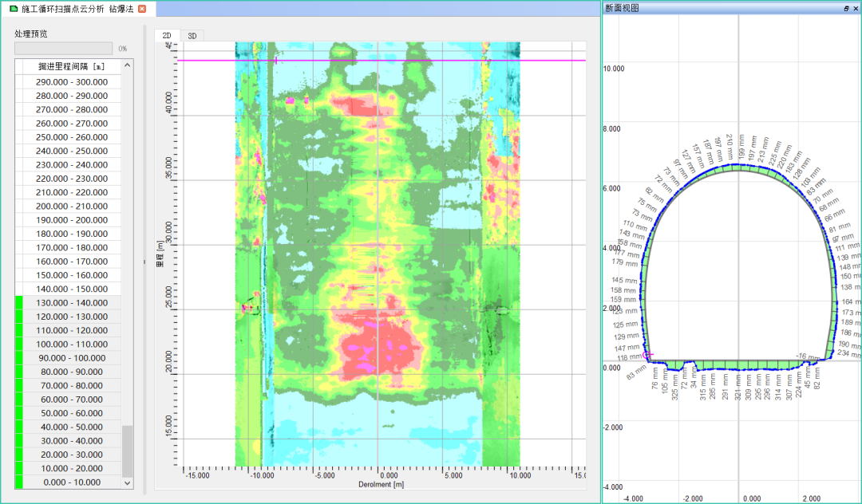Select row 190.000 - 200.000
The width and height of the screenshot is (862, 504).
pos(72,219)
